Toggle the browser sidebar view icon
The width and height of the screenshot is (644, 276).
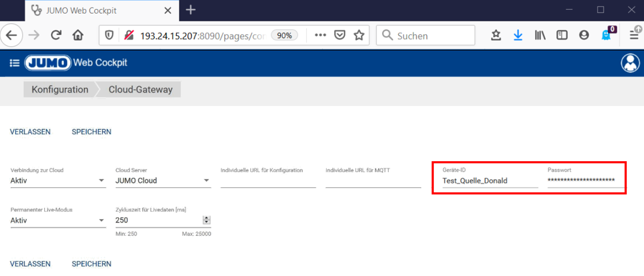562,35
